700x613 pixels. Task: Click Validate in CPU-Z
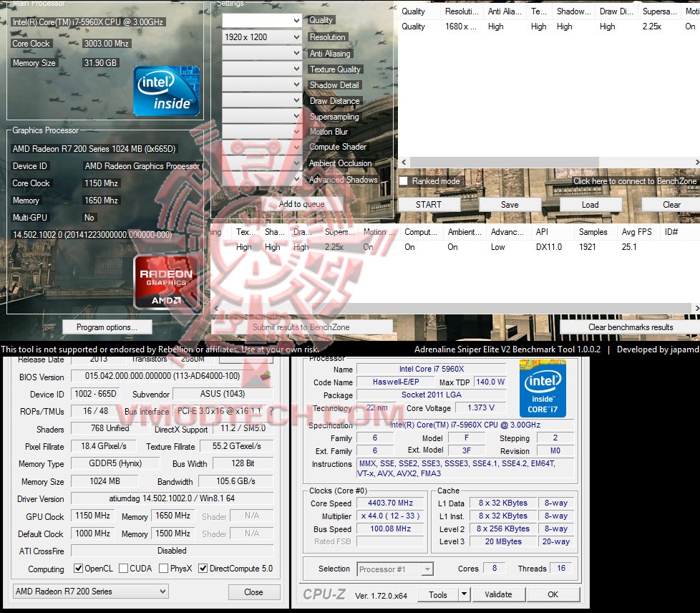click(498, 594)
